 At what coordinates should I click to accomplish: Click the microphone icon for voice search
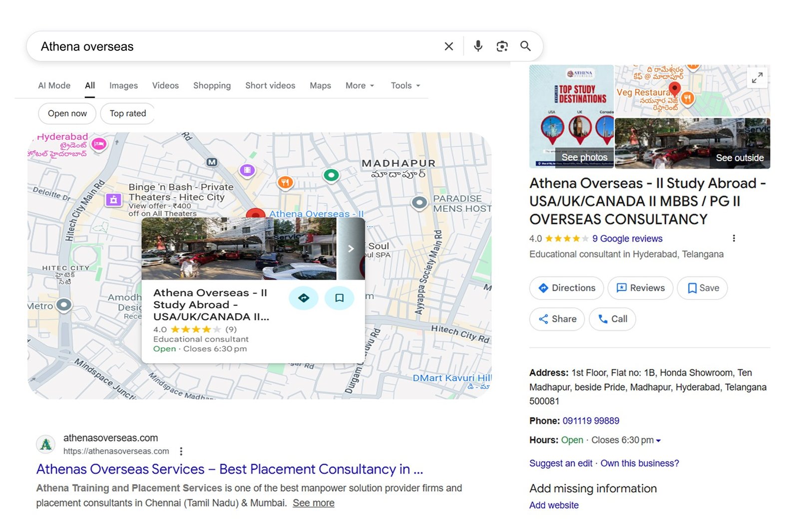(477, 45)
